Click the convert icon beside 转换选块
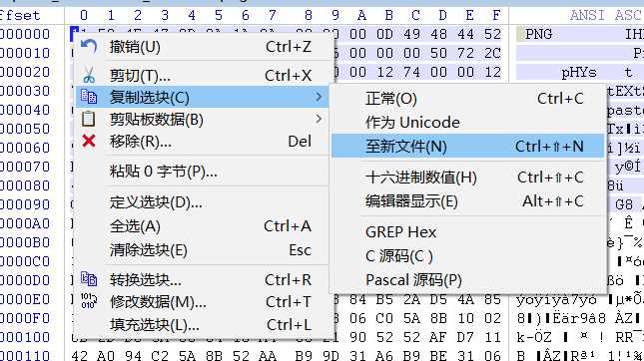 (89, 279)
